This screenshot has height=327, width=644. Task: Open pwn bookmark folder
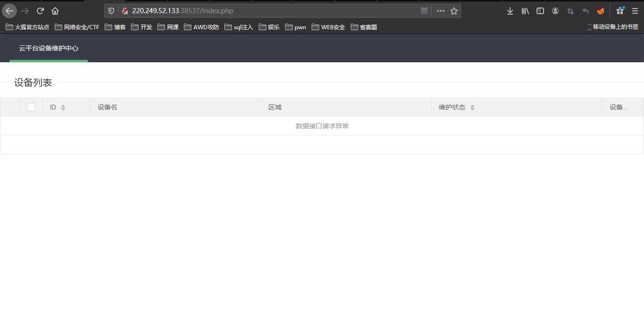[x=296, y=27]
